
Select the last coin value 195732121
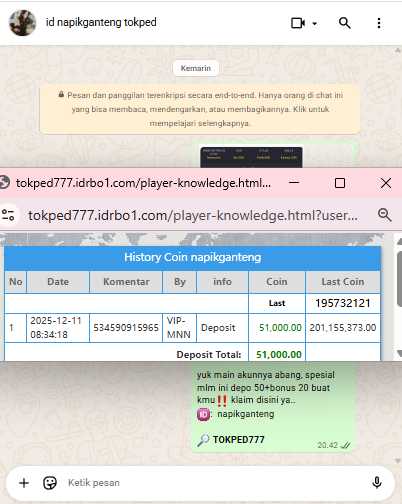tap(343, 303)
